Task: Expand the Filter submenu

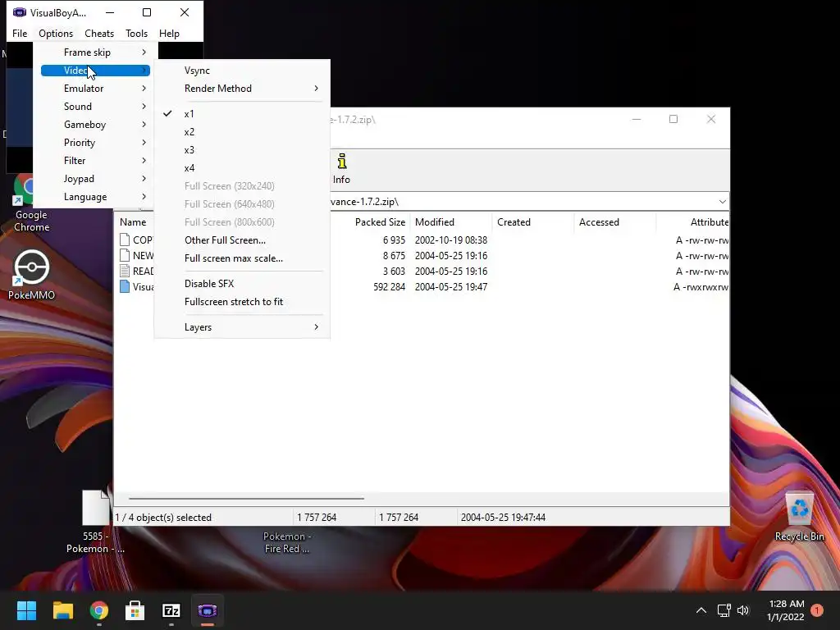Action: click(95, 161)
